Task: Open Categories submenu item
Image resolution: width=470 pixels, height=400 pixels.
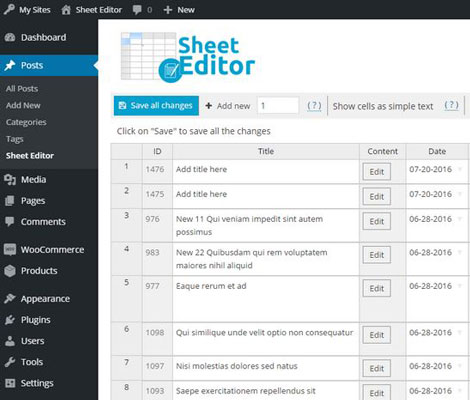Action: (26, 122)
